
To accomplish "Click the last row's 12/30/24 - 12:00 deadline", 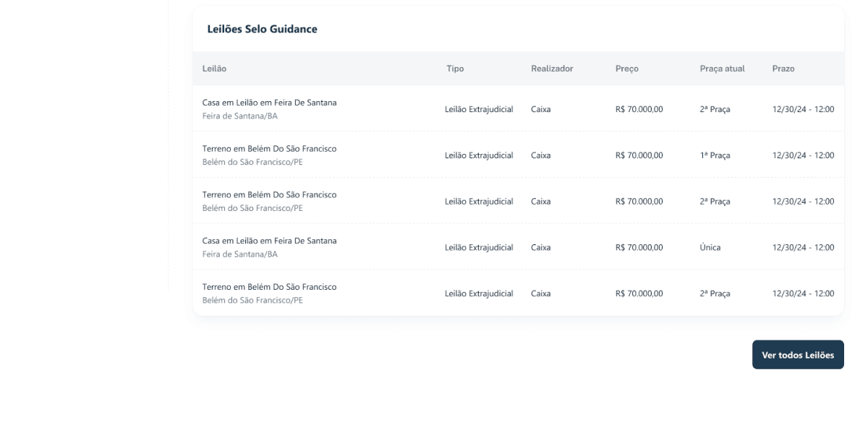I will 803,293.
